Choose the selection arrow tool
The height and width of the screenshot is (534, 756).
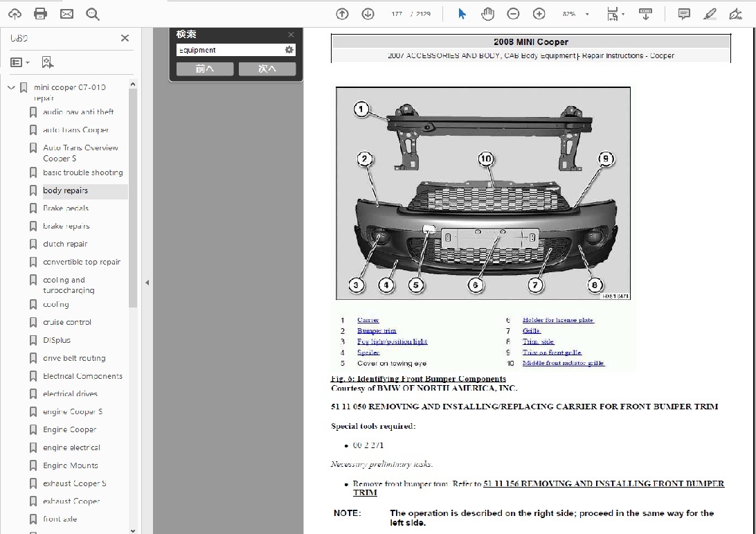[x=462, y=14]
